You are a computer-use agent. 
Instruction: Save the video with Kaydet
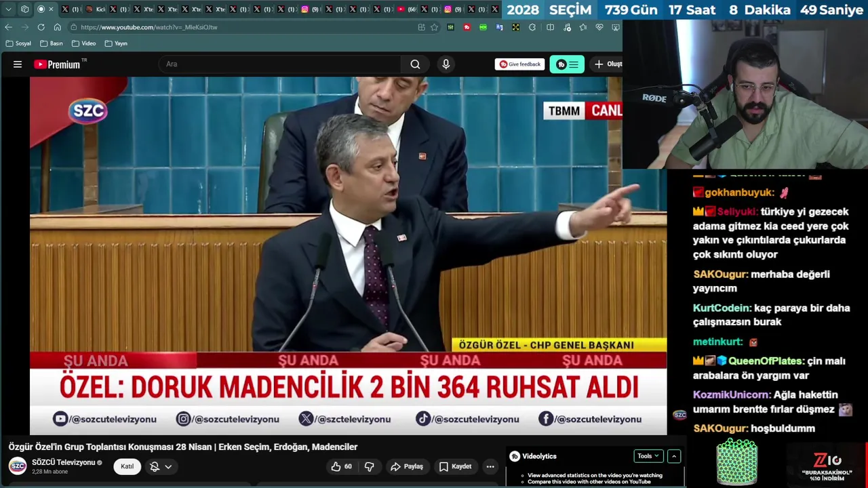[455, 466]
